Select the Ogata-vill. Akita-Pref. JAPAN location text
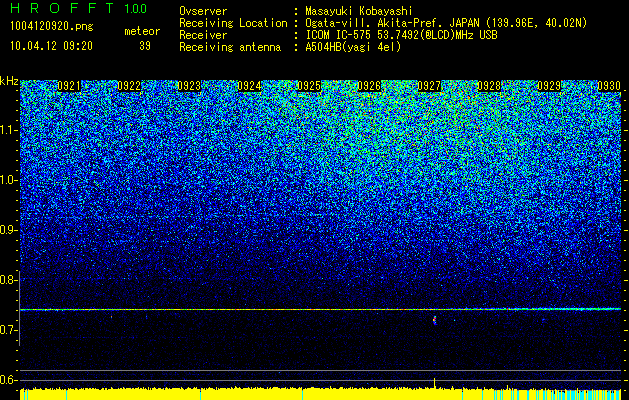The height and width of the screenshot is (400, 629). [446, 23]
